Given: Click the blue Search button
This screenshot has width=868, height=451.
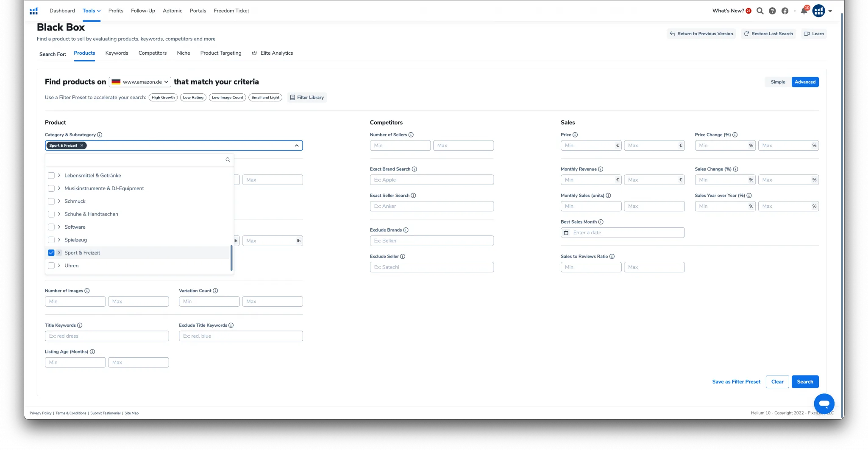Looking at the screenshot, I should click(x=805, y=382).
